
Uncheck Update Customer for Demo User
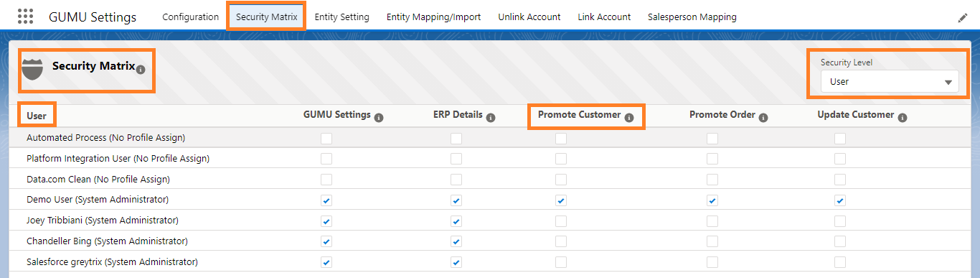click(840, 200)
